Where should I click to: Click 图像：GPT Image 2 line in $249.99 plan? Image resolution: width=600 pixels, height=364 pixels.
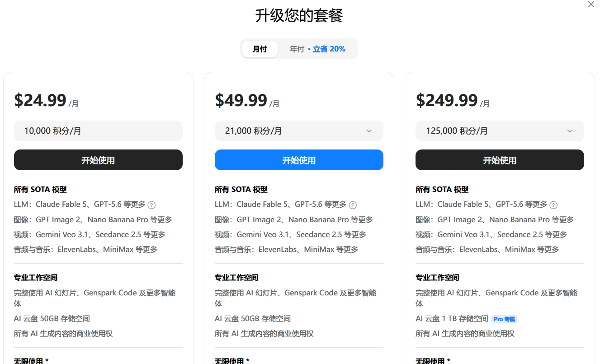point(495,220)
